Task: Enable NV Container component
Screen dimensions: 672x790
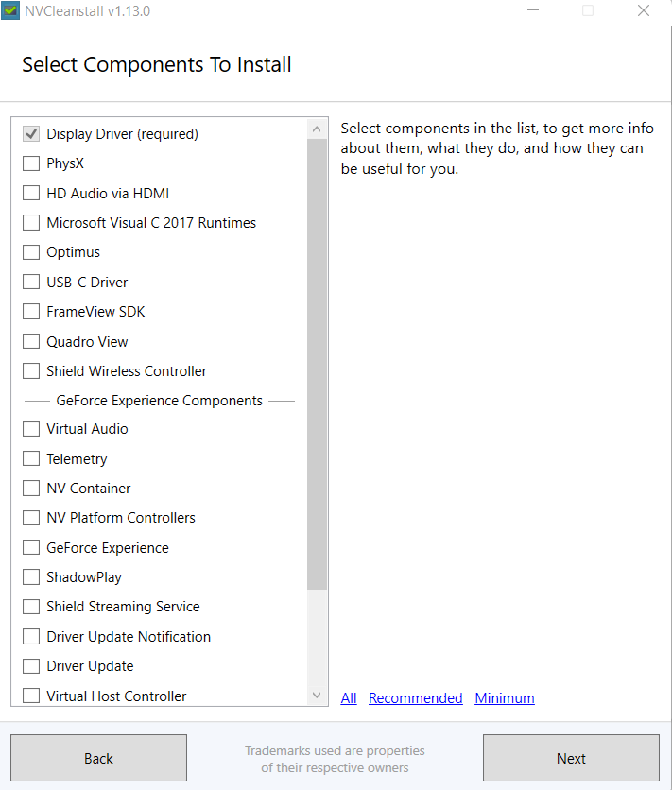Action: click(31, 489)
